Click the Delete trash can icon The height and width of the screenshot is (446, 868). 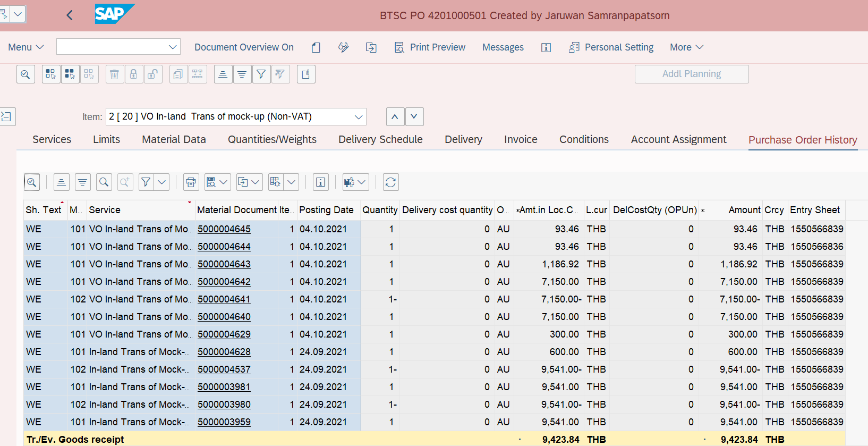coord(114,74)
